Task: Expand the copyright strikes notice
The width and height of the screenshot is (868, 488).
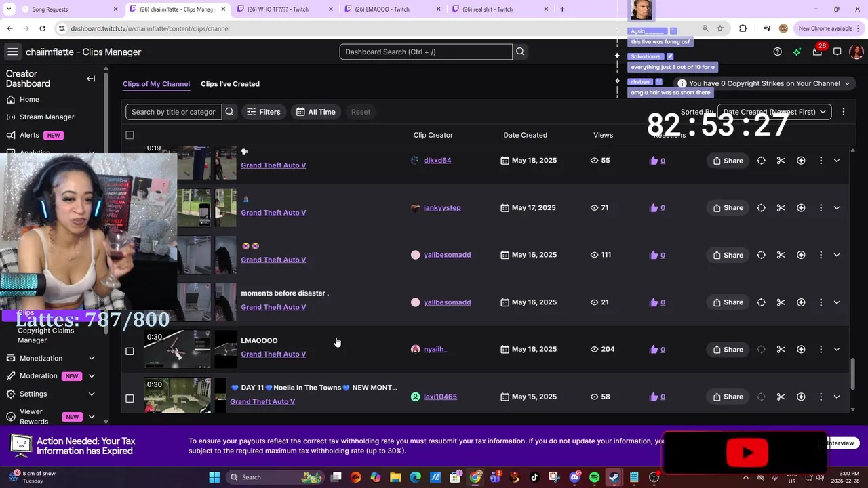Action: [x=846, y=83]
